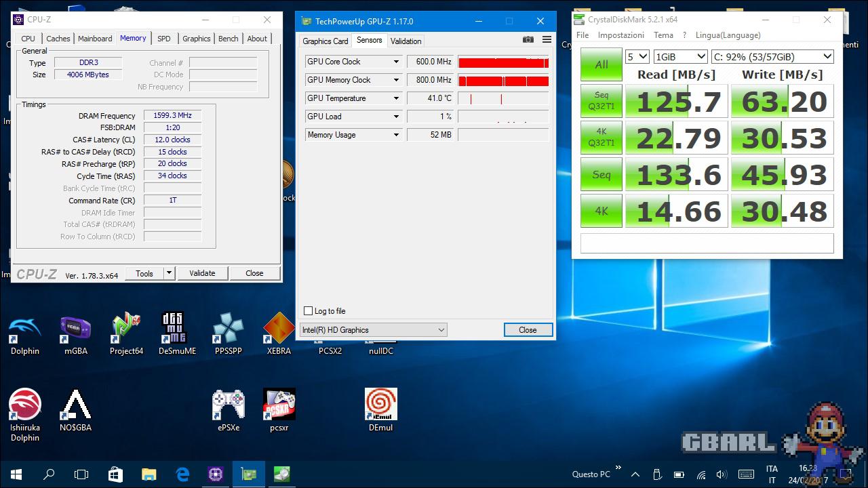The width and height of the screenshot is (868, 488).
Task: Open the C: drive selection dropdown
Action: pos(772,57)
